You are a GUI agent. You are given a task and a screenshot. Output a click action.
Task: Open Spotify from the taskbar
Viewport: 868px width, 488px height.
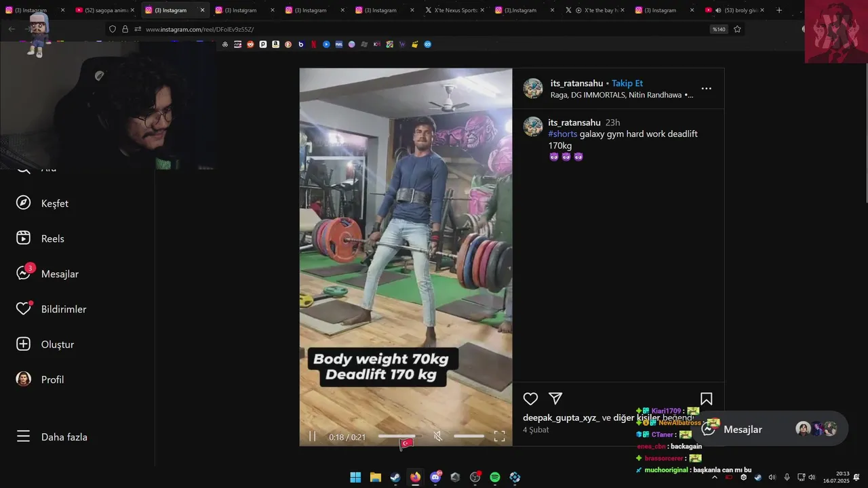tap(495, 477)
